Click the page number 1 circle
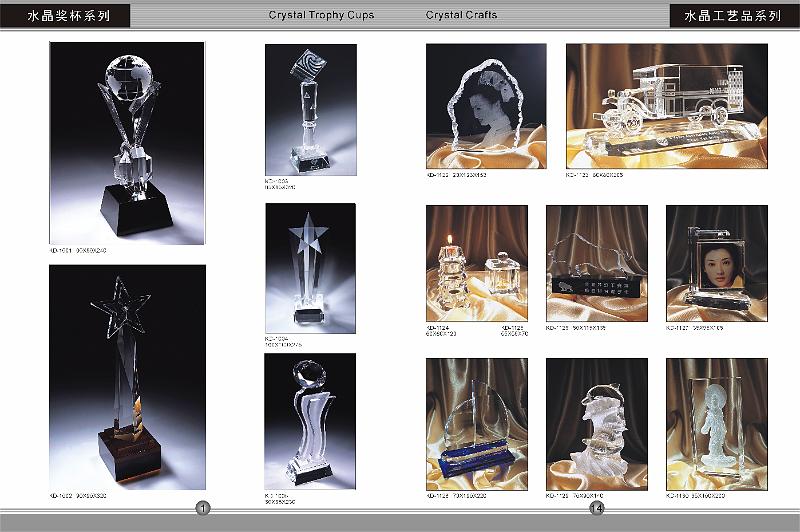 203,509
